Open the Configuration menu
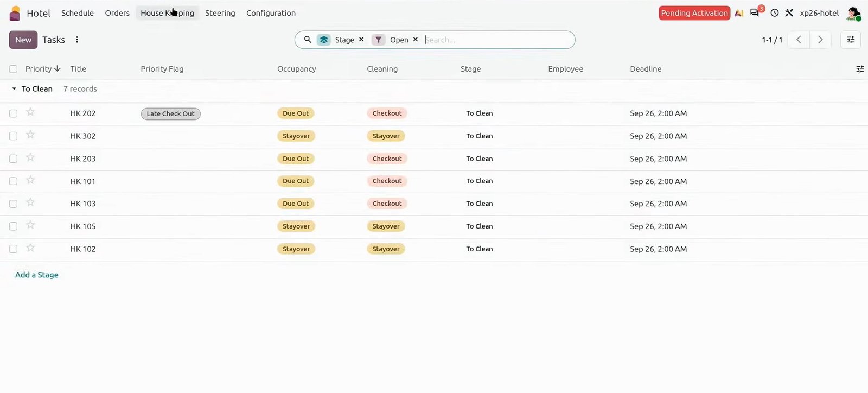The width and height of the screenshot is (868, 393). coord(271,13)
